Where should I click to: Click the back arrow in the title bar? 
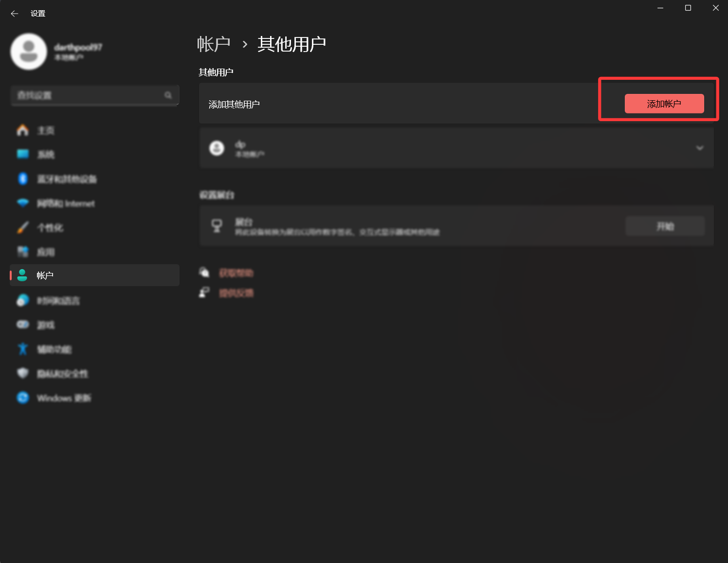coord(15,14)
